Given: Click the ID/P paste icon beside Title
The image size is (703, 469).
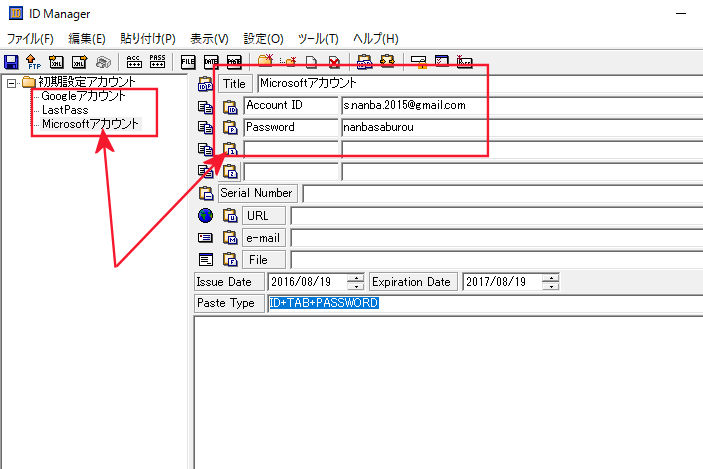Looking at the screenshot, I should tap(205, 84).
